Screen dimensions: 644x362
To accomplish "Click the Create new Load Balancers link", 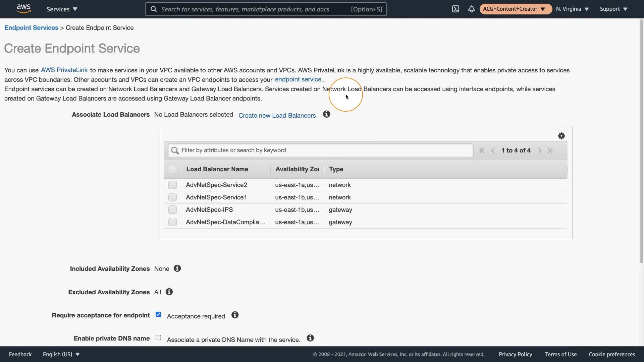I will point(277,116).
